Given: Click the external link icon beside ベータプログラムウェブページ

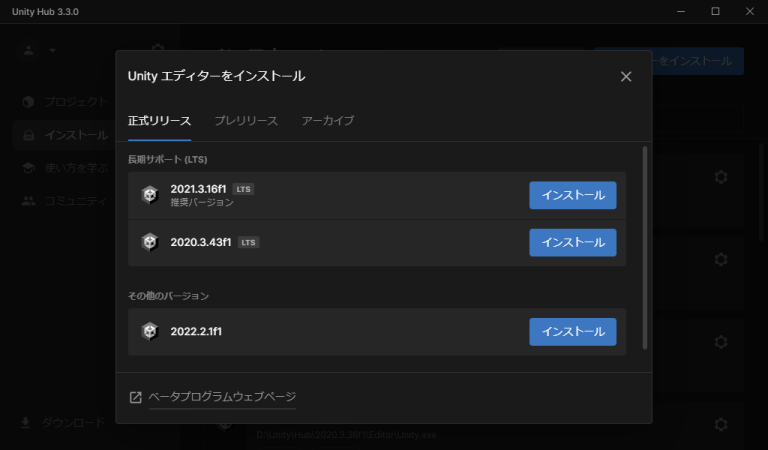Looking at the screenshot, I should pyautogui.click(x=136, y=397).
